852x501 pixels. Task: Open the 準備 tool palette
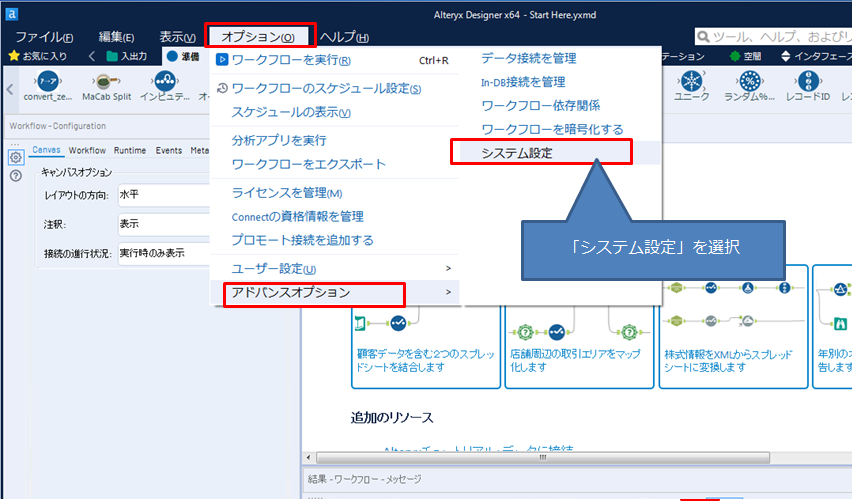[183, 56]
